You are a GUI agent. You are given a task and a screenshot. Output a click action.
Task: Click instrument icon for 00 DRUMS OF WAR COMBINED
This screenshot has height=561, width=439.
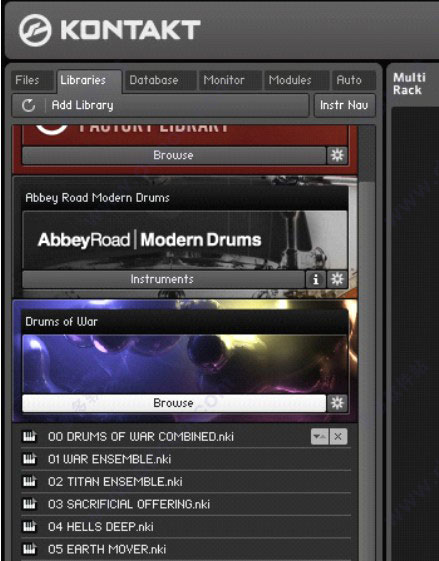[29, 436]
